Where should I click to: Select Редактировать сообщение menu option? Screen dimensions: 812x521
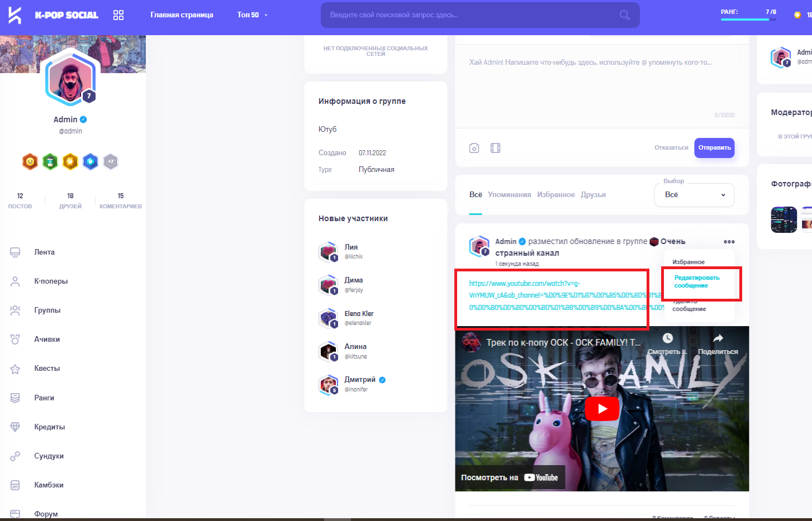[697, 281]
